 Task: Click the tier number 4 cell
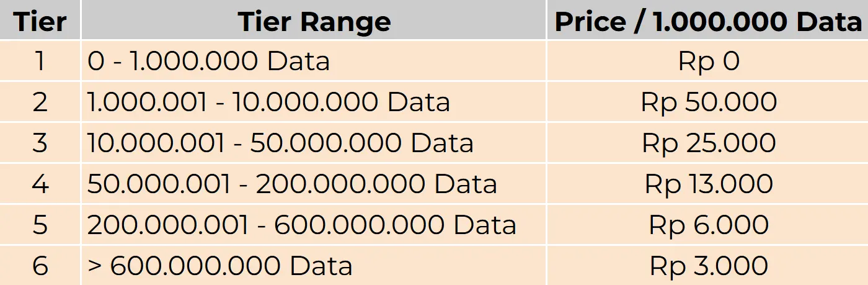click(40, 184)
